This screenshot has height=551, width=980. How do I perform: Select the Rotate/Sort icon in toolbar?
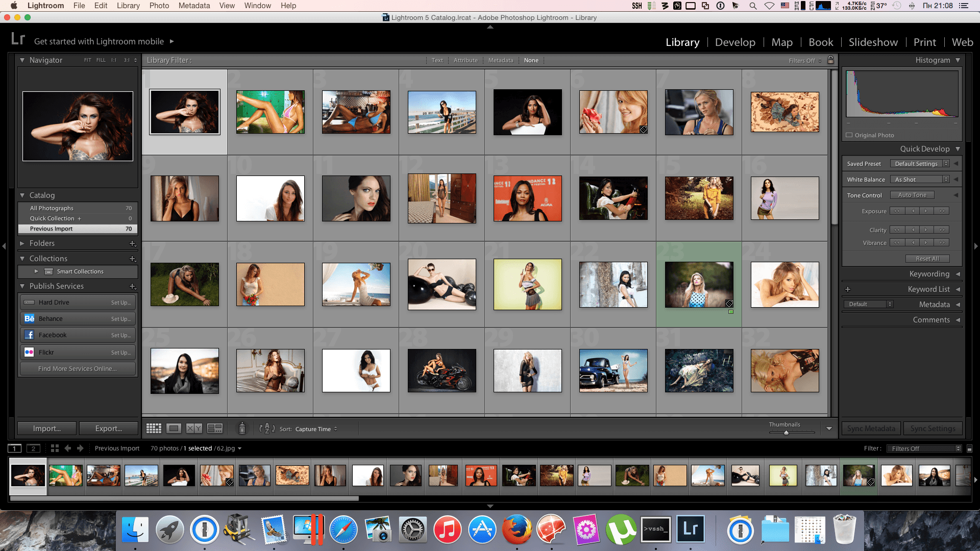coord(268,429)
